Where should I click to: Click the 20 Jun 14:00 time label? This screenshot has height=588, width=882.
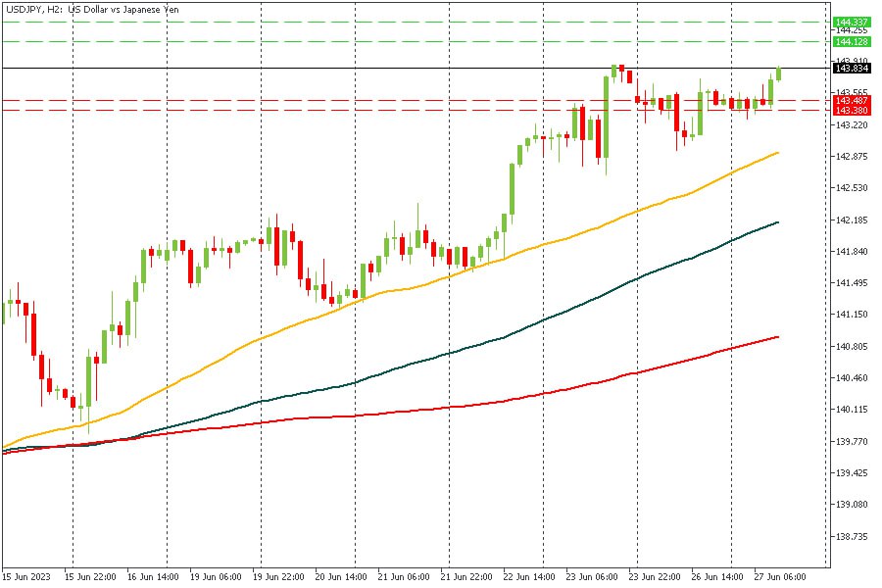click(341, 577)
